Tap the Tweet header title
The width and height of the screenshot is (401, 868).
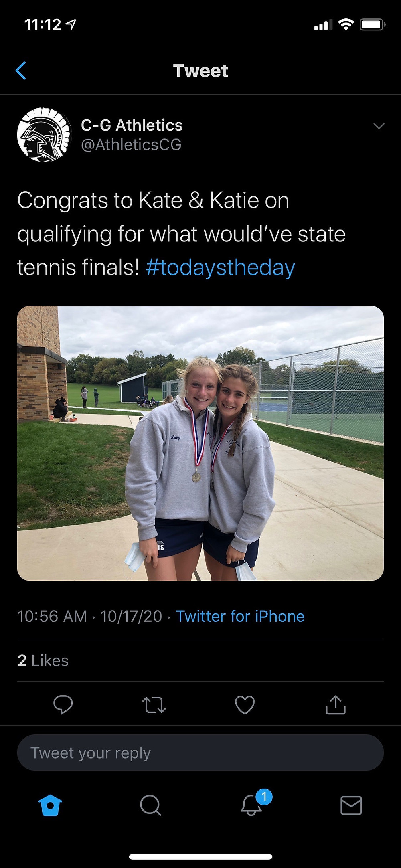pyautogui.click(x=200, y=71)
